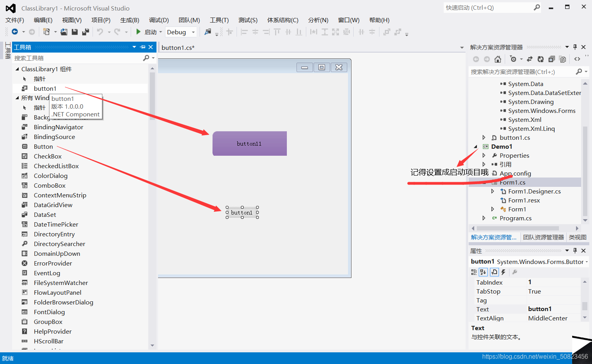Viewport: 592px width, 364px height.
Task: Collapse ClassLibrary1 组件 toolbox group
Action: click(x=17, y=69)
